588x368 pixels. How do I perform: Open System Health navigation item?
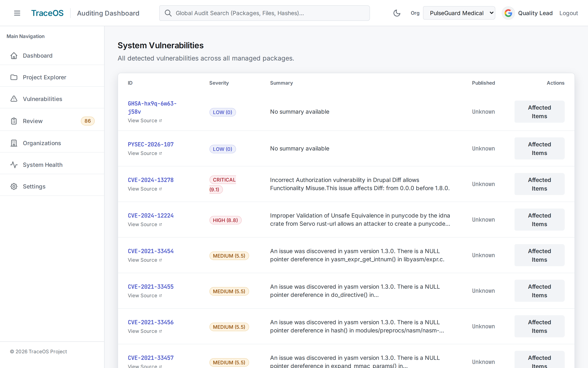(x=52, y=165)
